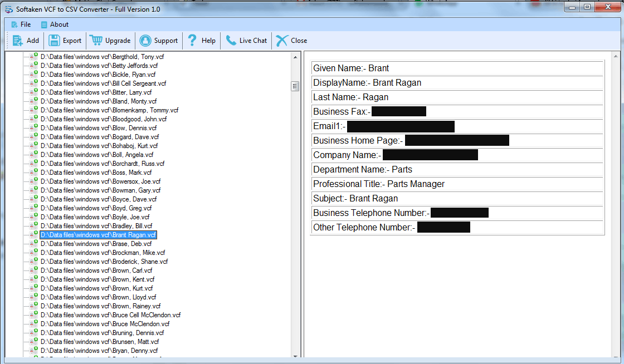Click the Live Chat button label
624x364 pixels.
253,41
